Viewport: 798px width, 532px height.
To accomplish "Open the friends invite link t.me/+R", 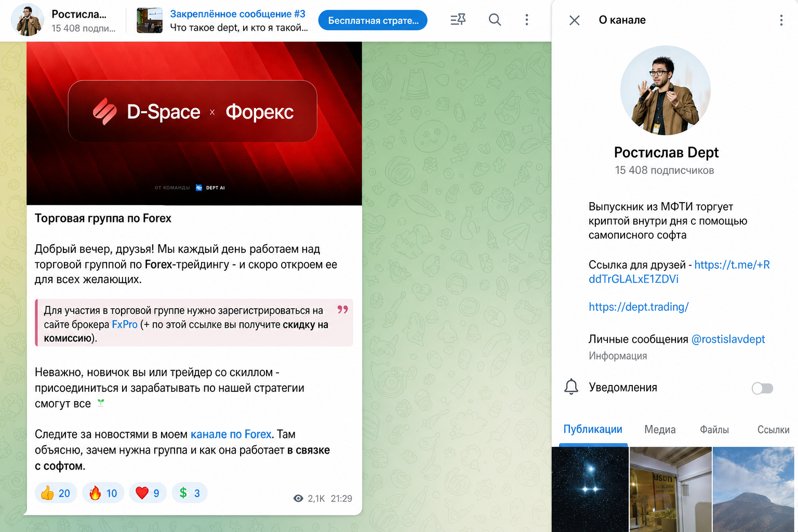I will tap(679, 272).
